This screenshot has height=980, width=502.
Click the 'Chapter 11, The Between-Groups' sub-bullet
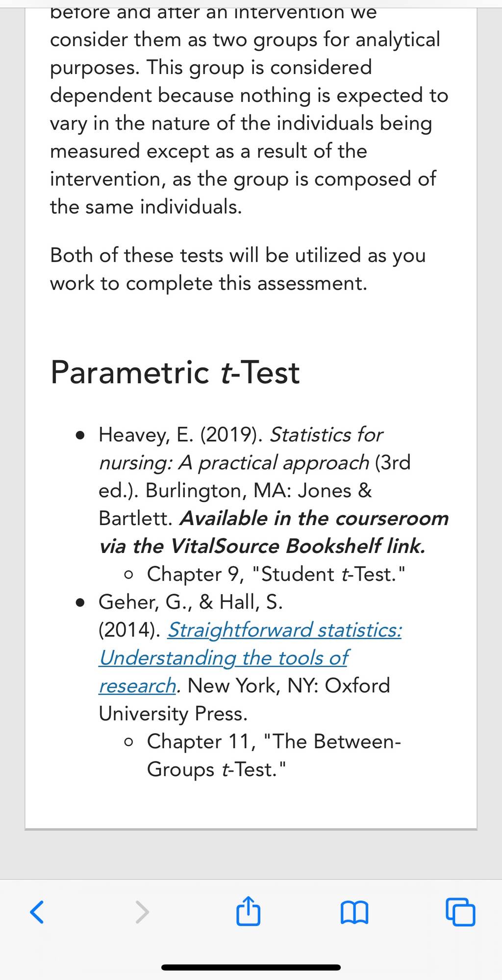pos(274,755)
